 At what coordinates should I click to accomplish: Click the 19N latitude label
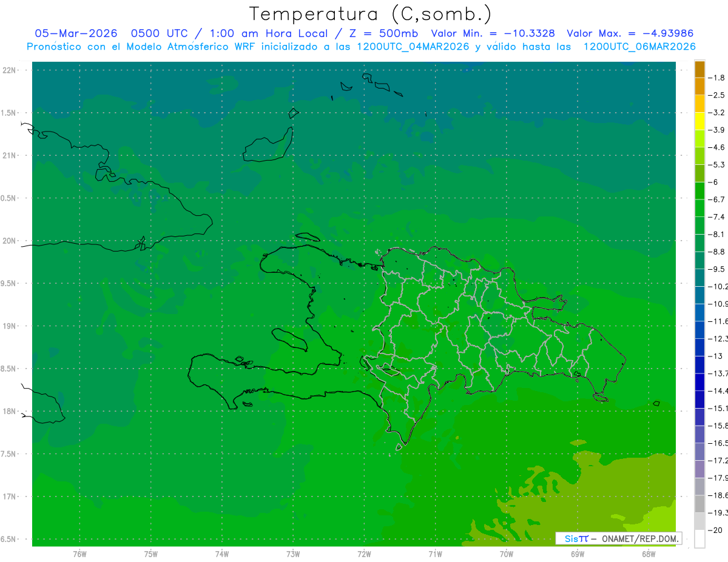coord(10,326)
